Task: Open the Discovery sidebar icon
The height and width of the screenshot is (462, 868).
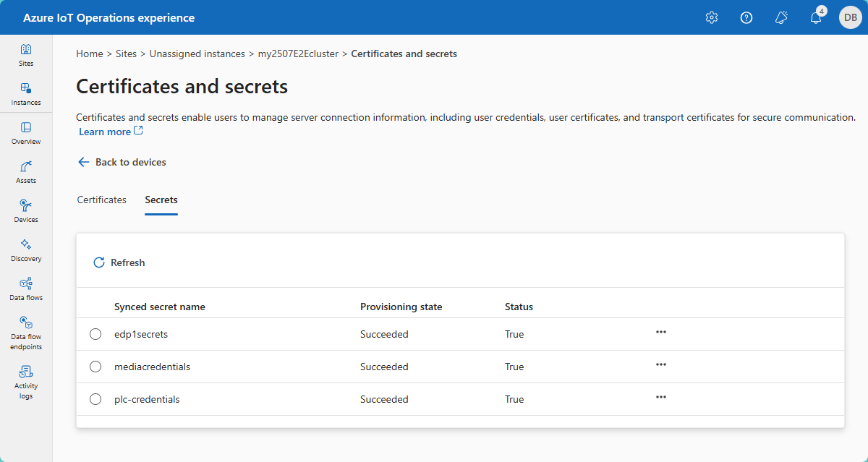Action: tap(26, 250)
